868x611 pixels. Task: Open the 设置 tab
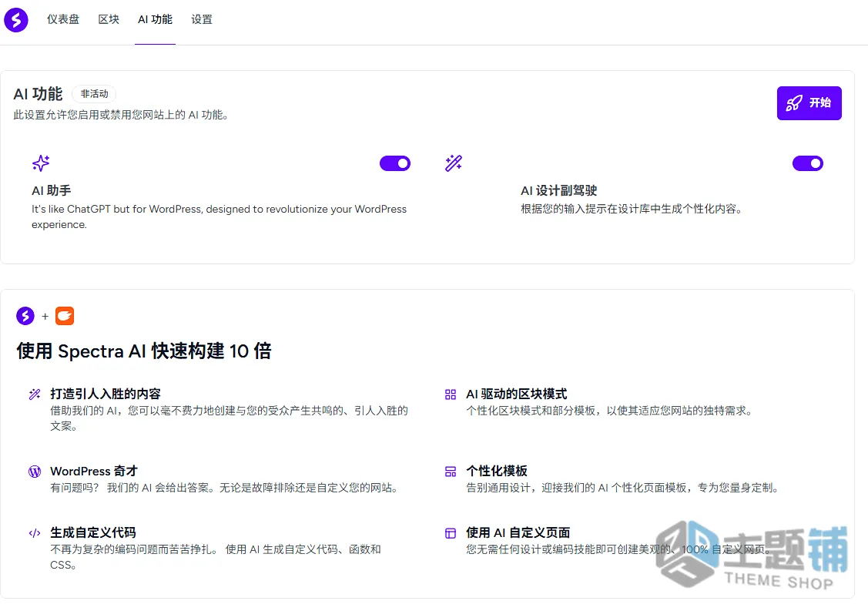tap(202, 19)
